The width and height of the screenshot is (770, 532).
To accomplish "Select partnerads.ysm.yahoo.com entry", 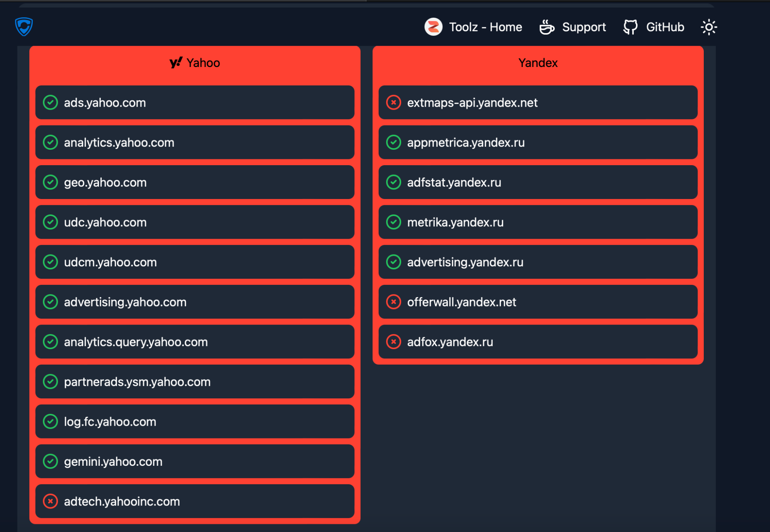I will 195,381.
